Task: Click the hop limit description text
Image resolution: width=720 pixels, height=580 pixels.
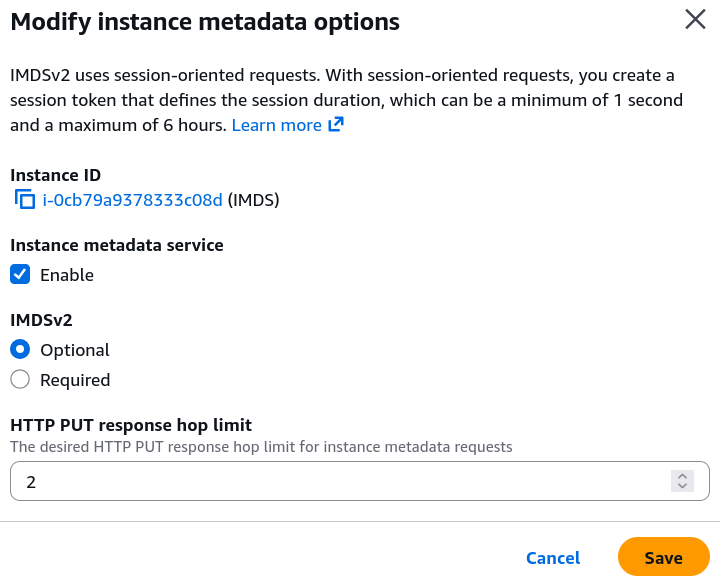Action: [x=260, y=447]
